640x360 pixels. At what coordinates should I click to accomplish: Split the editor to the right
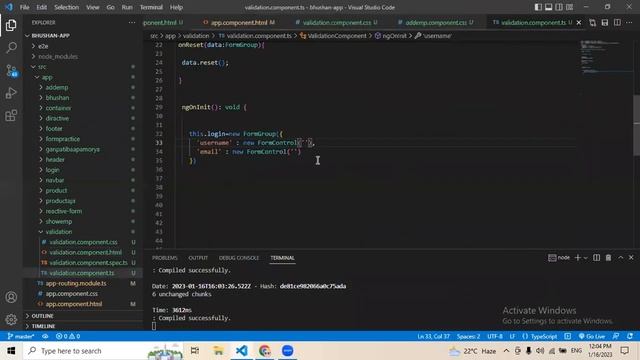pyautogui.click(x=617, y=22)
